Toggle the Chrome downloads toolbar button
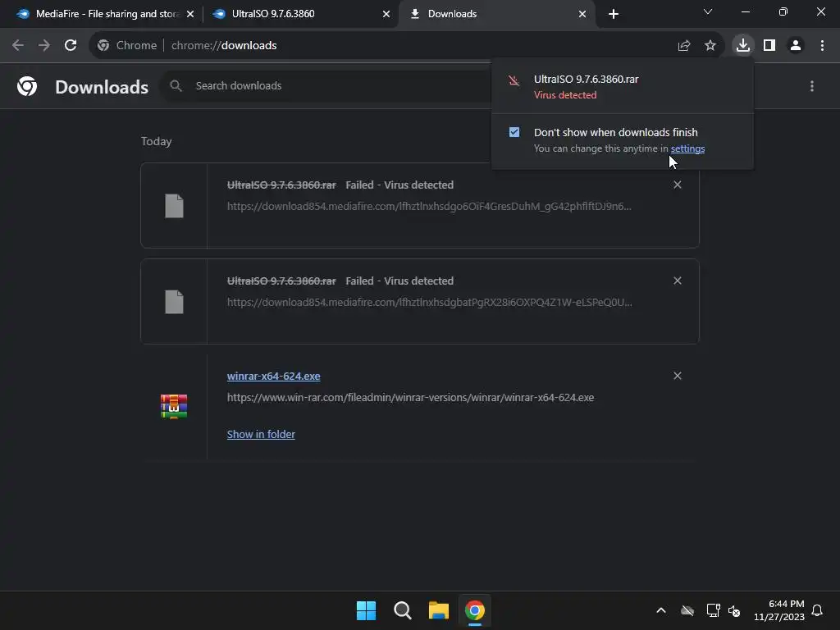Screen dimensions: 840x630 [743, 45]
